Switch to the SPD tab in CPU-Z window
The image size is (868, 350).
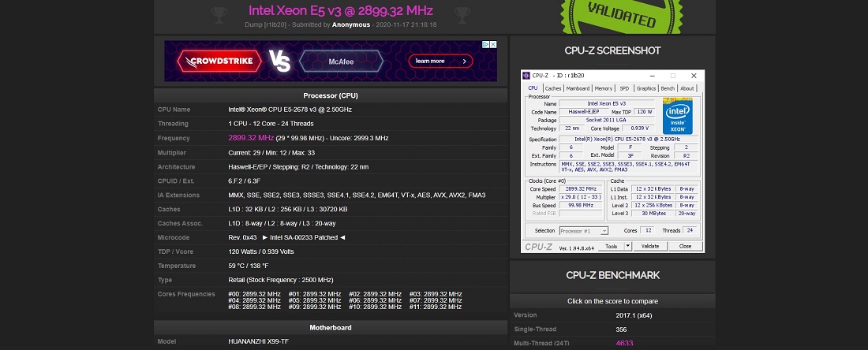click(x=624, y=88)
